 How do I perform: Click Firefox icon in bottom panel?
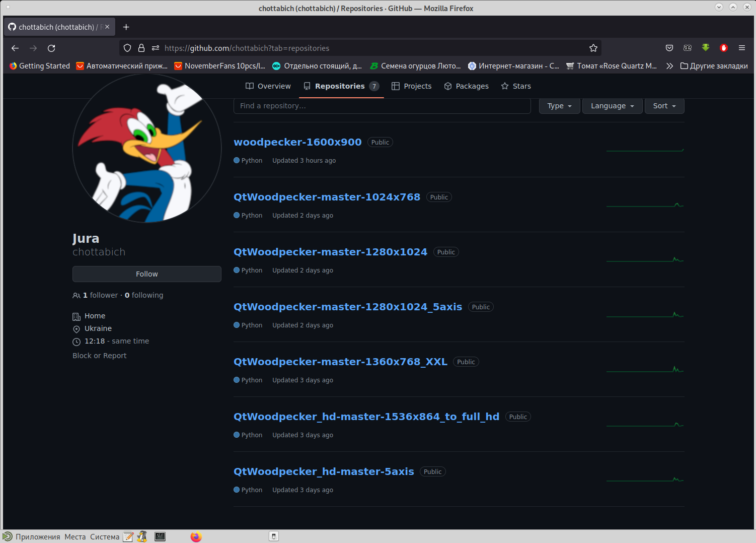(x=196, y=536)
